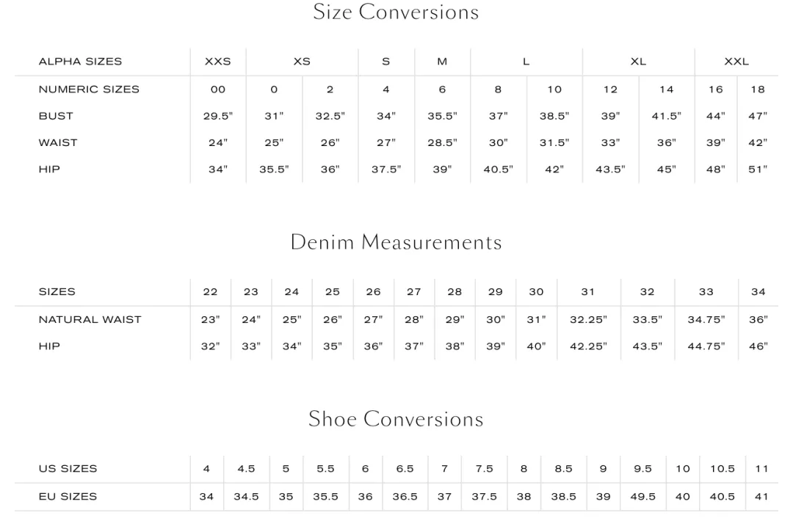Select the XXS alpha size column header
Screen dimensions: 793x532
point(217,62)
